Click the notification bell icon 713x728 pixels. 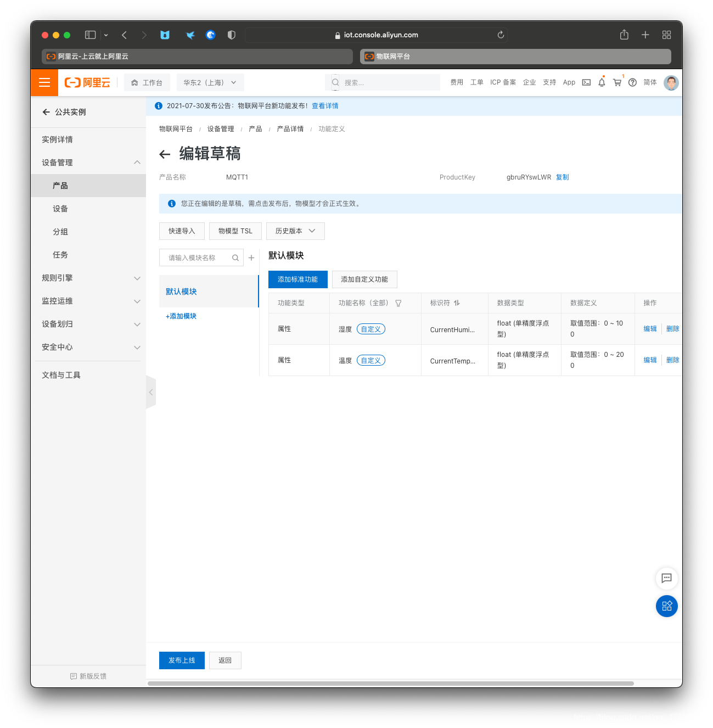pos(602,82)
